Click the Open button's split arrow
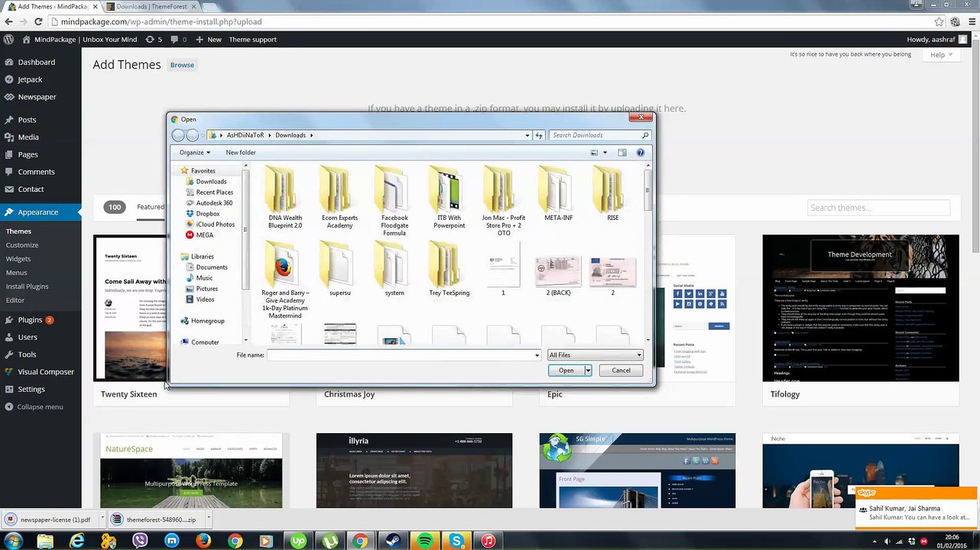This screenshot has width=980, height=550. click(588, 370)
